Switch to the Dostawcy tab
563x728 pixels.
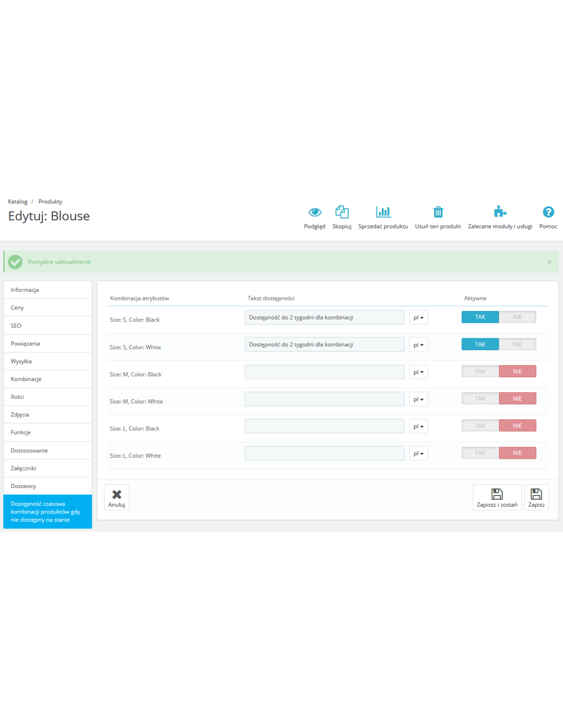click(x=48, y=486)
